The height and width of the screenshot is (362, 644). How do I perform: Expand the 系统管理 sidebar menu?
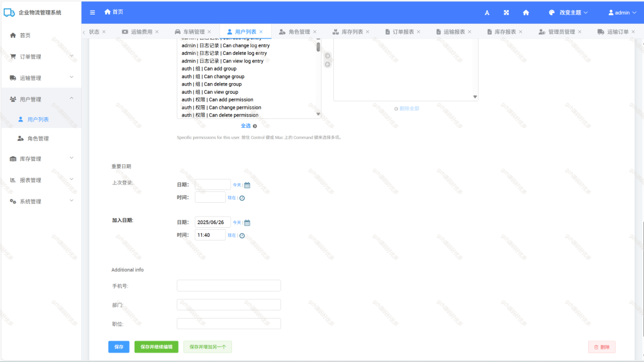point(41,201)
